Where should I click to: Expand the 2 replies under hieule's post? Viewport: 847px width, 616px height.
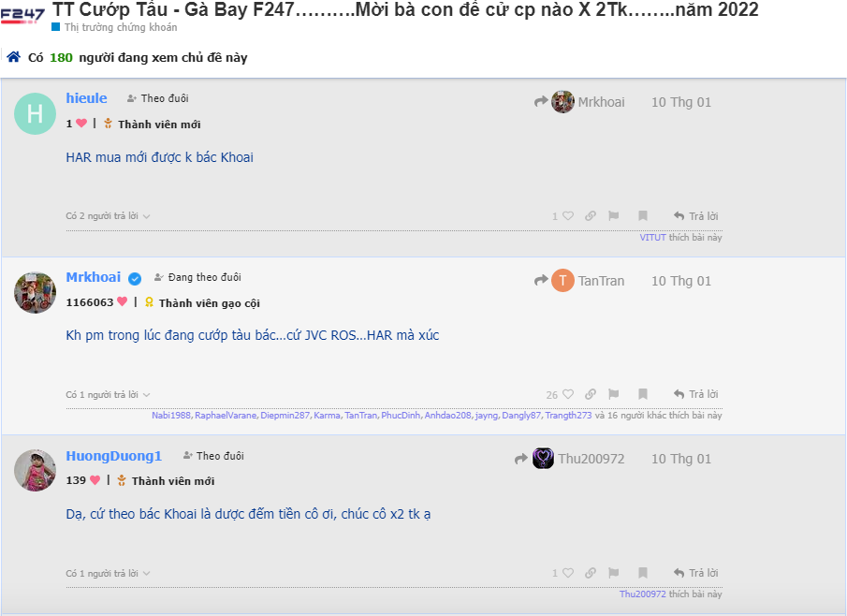[x=108, y=215]
